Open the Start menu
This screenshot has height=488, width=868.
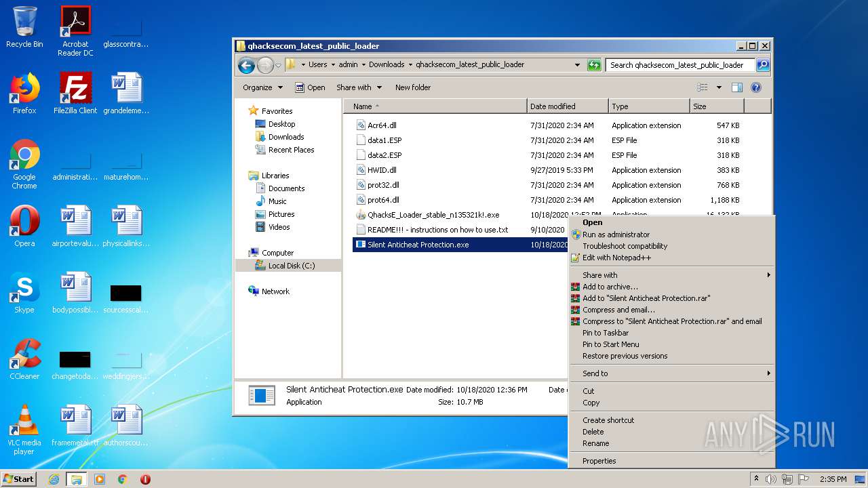(x=19, y=479)
